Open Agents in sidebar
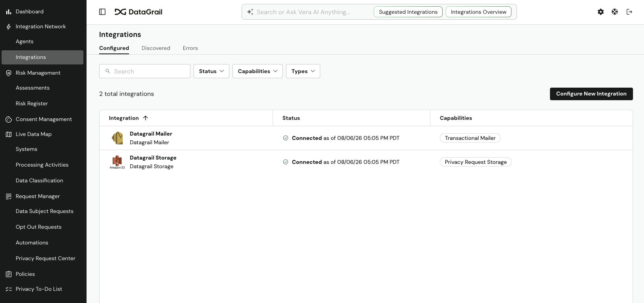644x303 pixels. (x=24, y=42)
